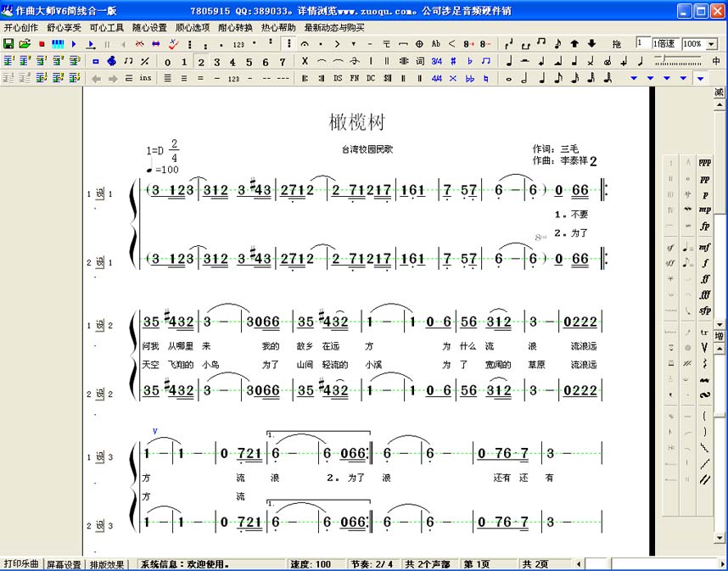This screenshot has width=728, height=571.
Task: Play from cursor (underlined triangle) button
Action: pyautogui.click(x=91, y=45)
